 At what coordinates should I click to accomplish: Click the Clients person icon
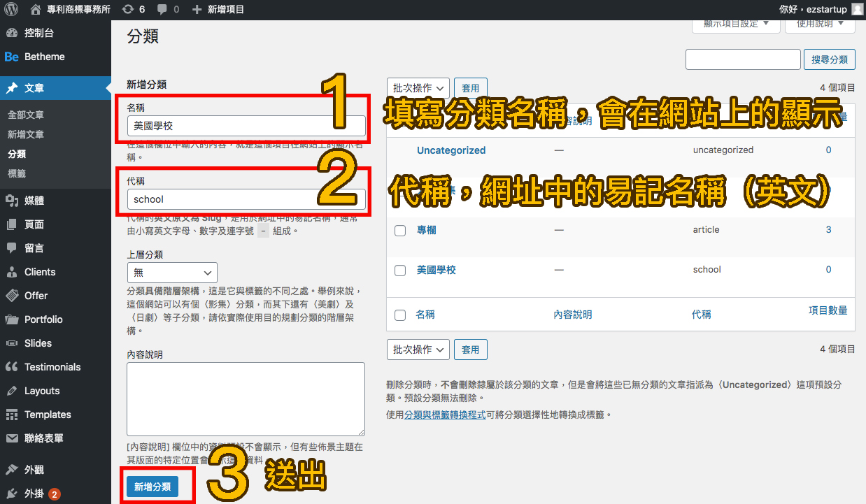(12, 272)
